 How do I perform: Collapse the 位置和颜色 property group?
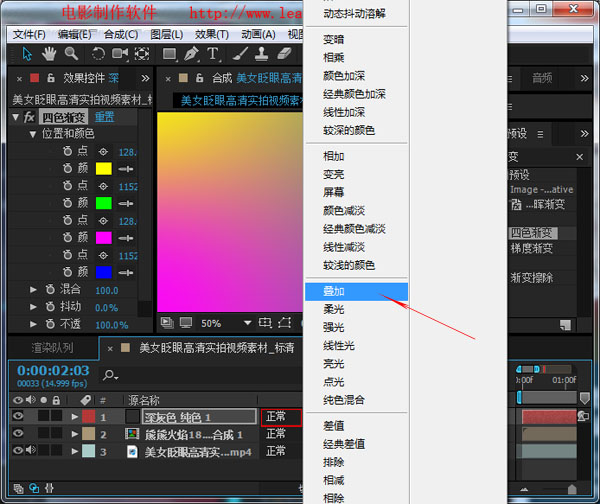pyautogui.click(x=33, y=134)
